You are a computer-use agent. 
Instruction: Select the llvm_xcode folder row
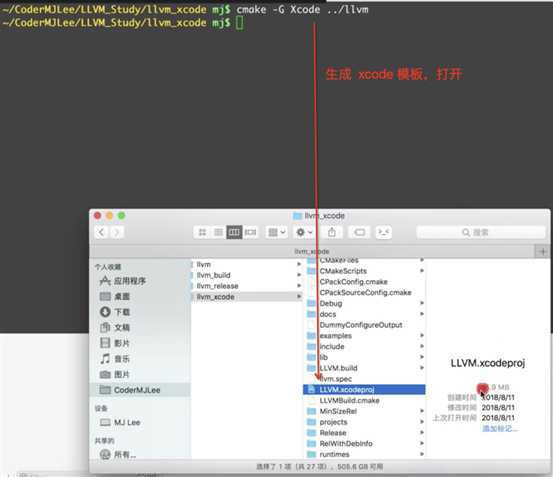click(x=246, y=297)
